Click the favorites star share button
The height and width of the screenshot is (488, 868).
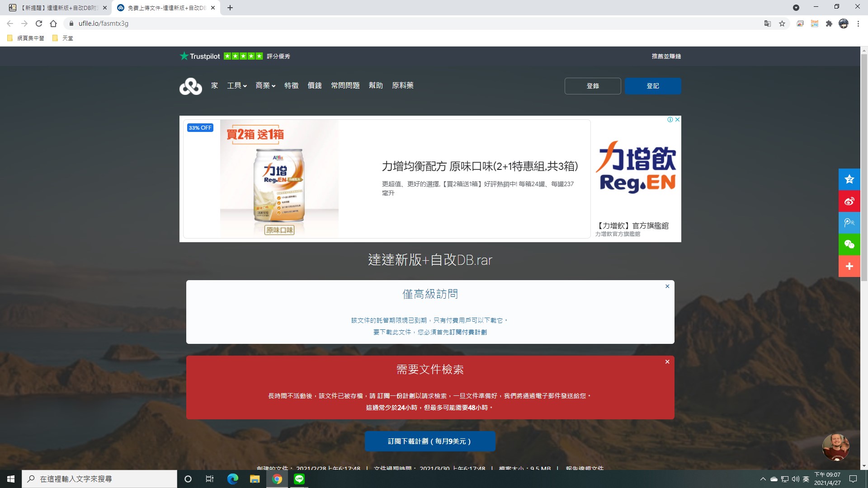pyautogui.click(x=849, y=179)
